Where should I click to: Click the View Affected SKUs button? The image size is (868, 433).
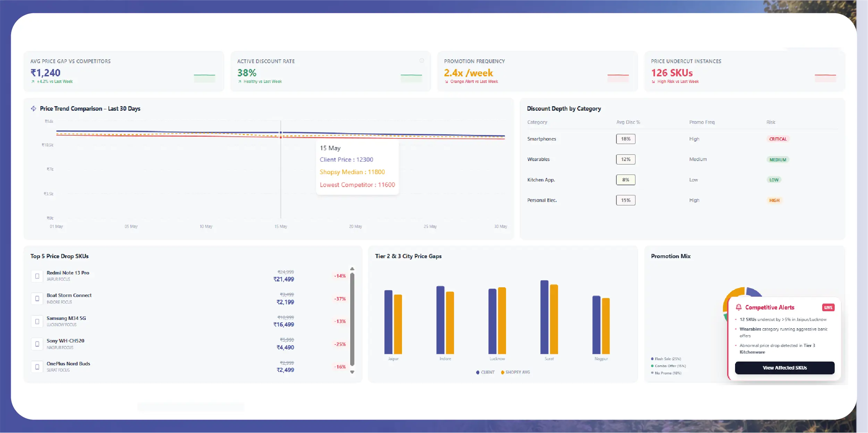click(x=784, y=368)
